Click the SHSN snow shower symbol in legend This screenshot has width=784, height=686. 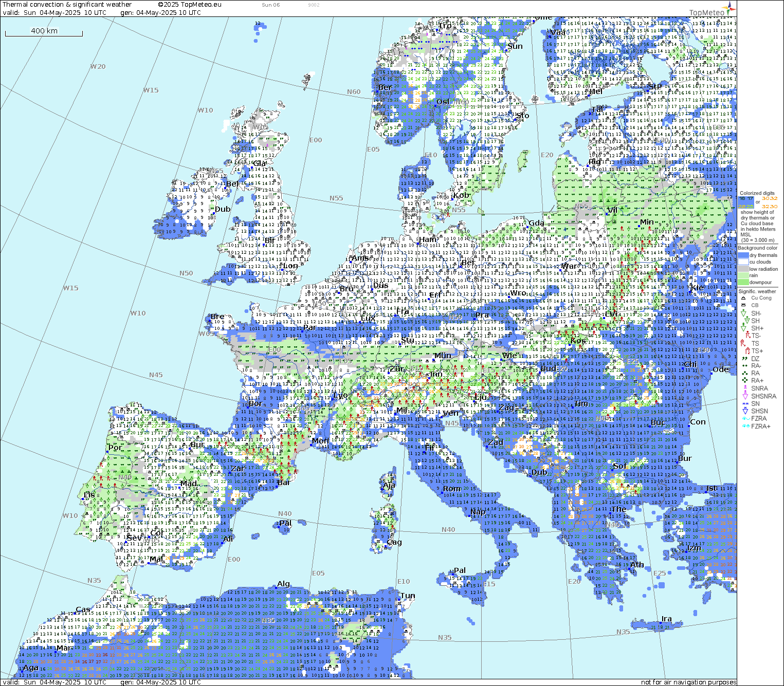coord(745,411)
